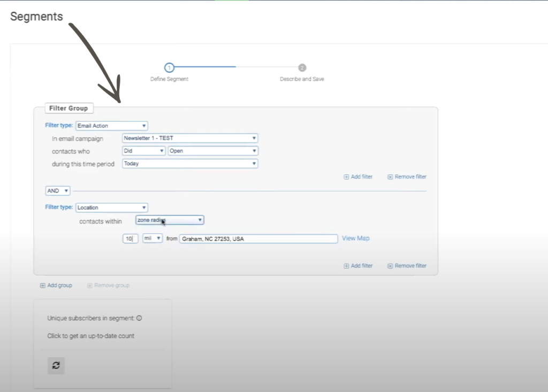The width and height of the screenshot is (548, 392).
Task: Expand the Did dropdown
Action: (143, 151)
